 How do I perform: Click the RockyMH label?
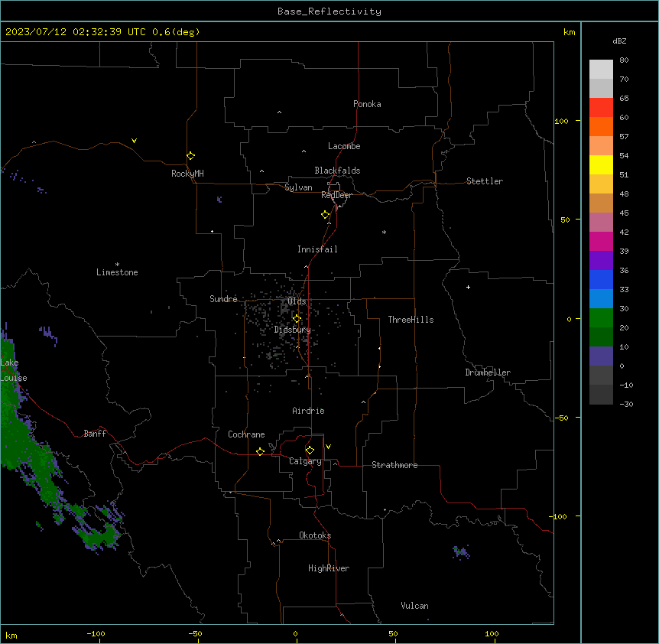[187, 174]
